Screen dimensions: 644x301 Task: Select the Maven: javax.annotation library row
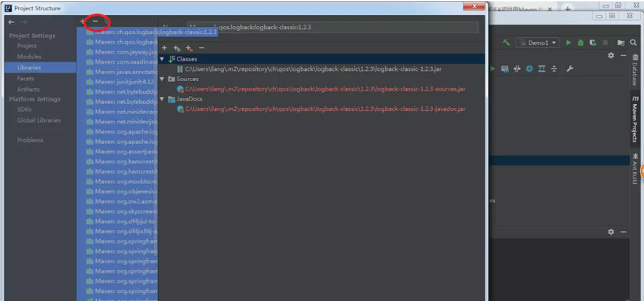coord(117,72)
